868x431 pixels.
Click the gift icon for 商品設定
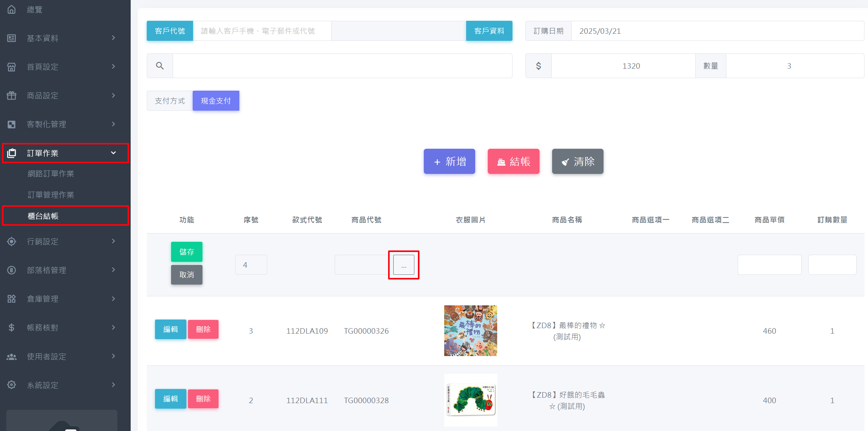tap(12, 95)
